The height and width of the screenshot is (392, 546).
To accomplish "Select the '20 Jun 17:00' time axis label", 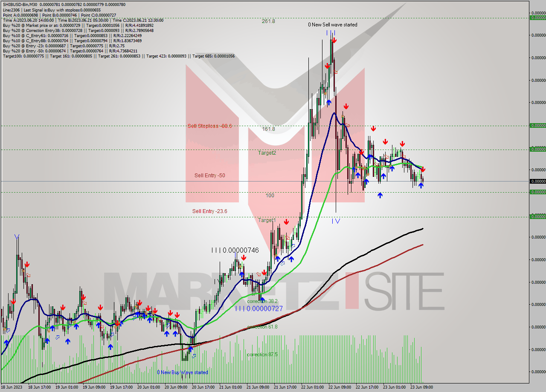I will coord(203,387).
